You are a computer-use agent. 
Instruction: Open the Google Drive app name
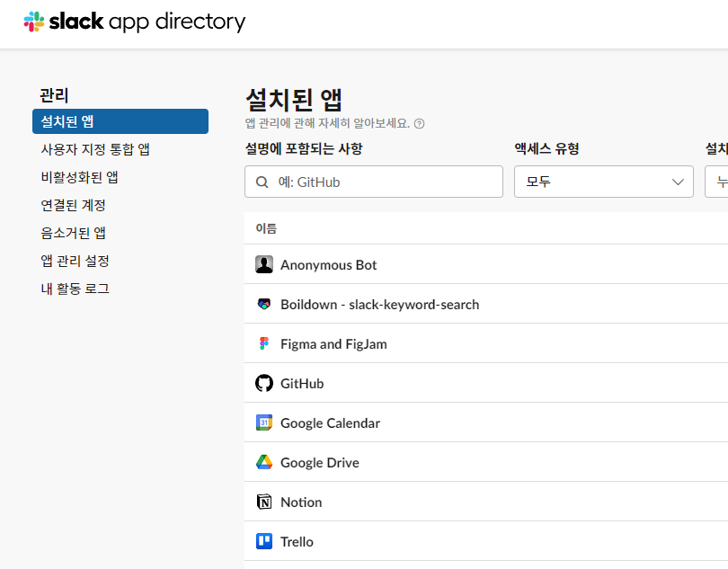pyautogui.click(x=320, y=462)
